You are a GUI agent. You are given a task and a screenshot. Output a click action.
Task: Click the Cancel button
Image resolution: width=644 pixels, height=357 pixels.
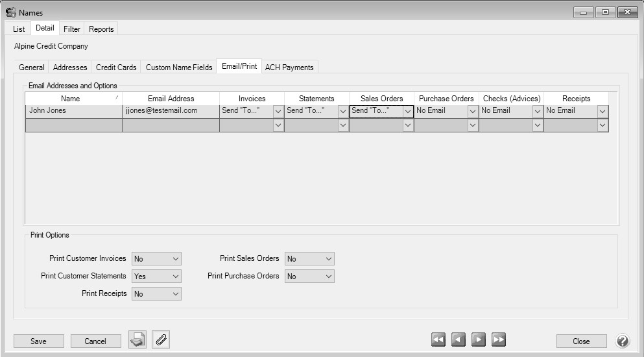[x=95, y=341]
